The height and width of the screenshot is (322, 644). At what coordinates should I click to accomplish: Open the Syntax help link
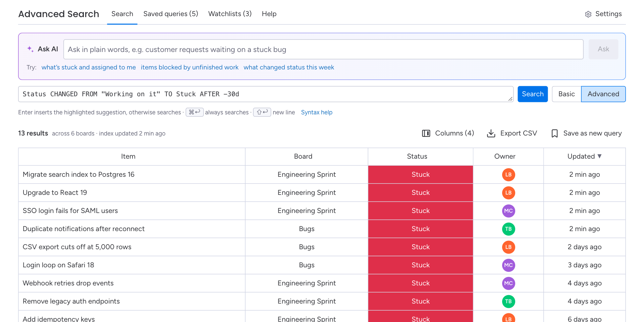tap(317, 112)
